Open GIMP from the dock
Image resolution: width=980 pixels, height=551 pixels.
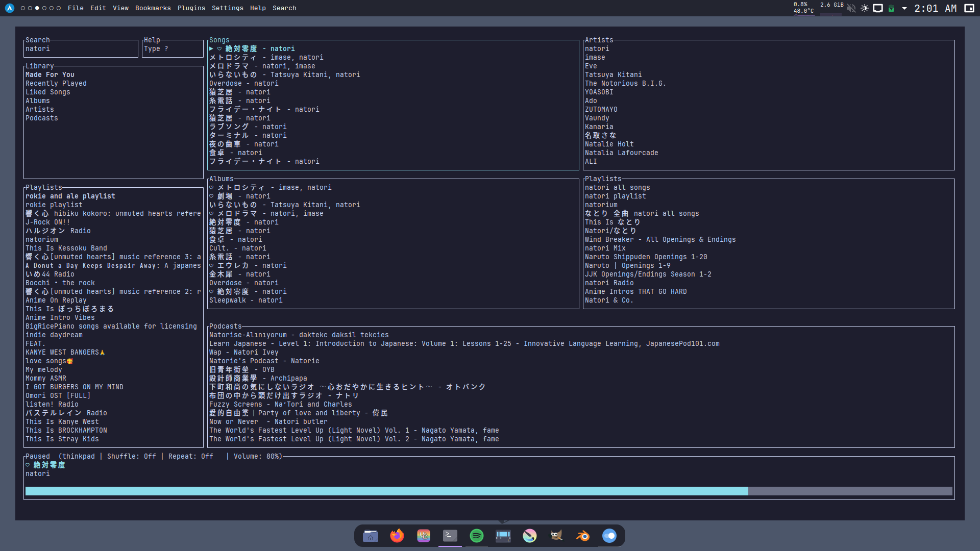pyautogui.click(x=556, y=536)
